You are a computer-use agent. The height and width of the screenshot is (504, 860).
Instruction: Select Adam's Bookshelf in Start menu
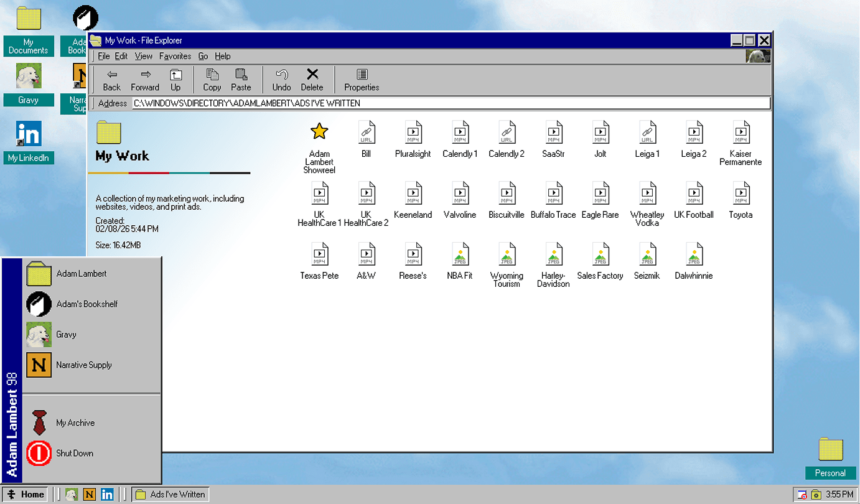pyautogui.click(x=92, y=304)
